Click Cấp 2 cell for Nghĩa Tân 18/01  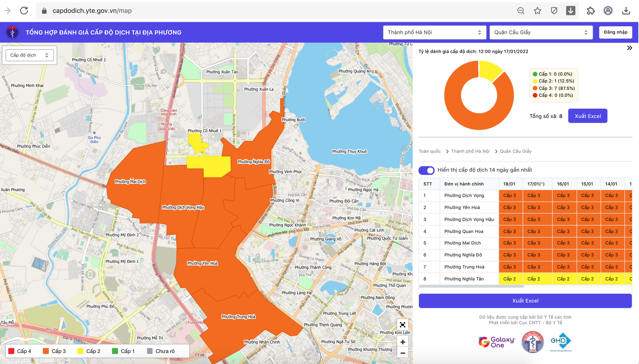click(511, 279)
